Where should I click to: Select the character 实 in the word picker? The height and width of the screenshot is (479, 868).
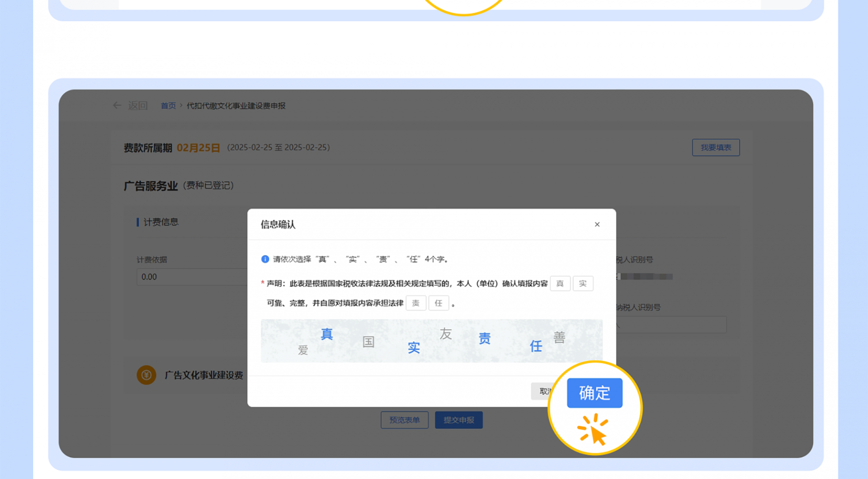414,347
